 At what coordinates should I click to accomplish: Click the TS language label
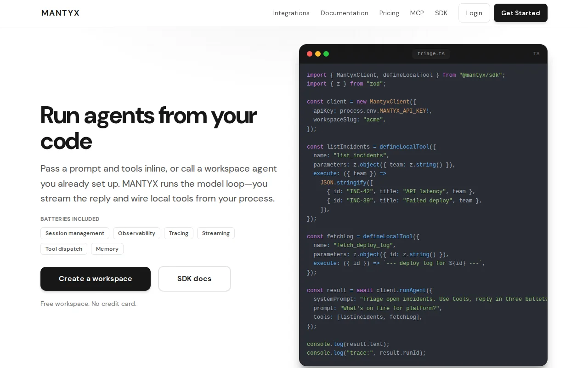coord(536,54)
